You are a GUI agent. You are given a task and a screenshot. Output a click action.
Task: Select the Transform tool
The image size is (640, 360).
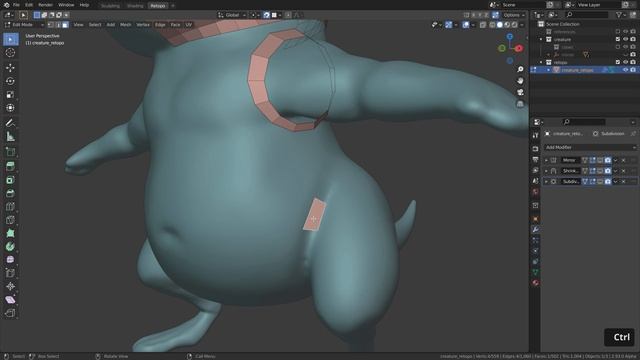click(10, 108)
